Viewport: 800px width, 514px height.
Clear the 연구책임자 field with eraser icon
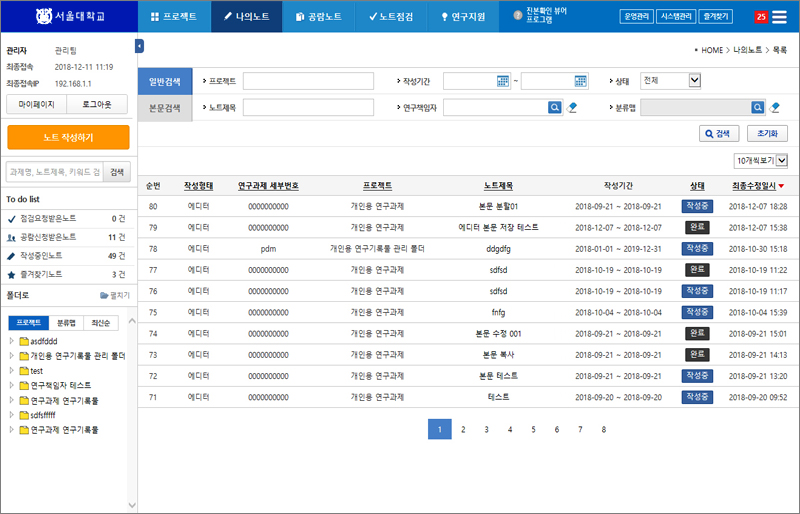(x=572, y=107)
